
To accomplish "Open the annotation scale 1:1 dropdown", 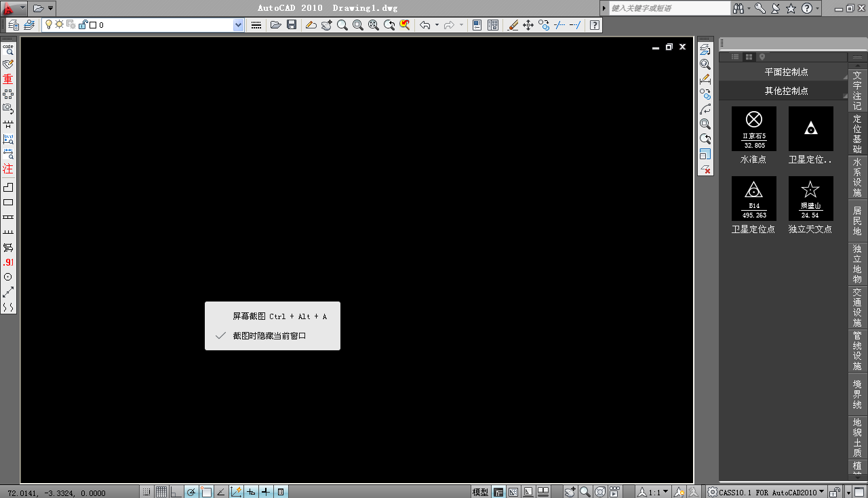I will coord(665,492).
